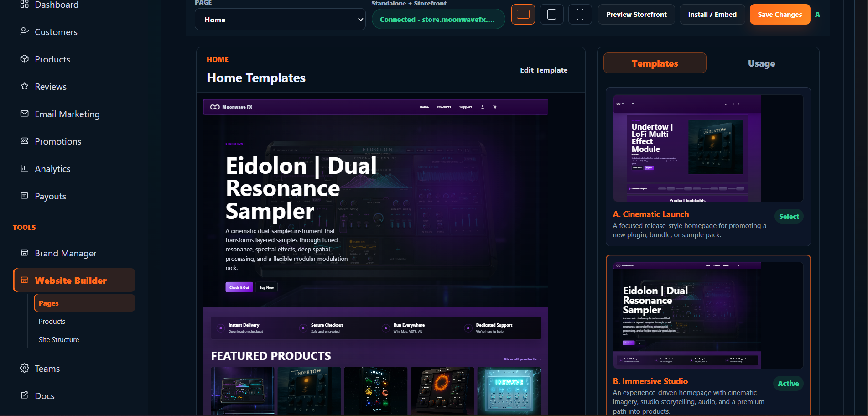
Task: Click the cart icon in storefront preview header
Action: click(495, 107)
